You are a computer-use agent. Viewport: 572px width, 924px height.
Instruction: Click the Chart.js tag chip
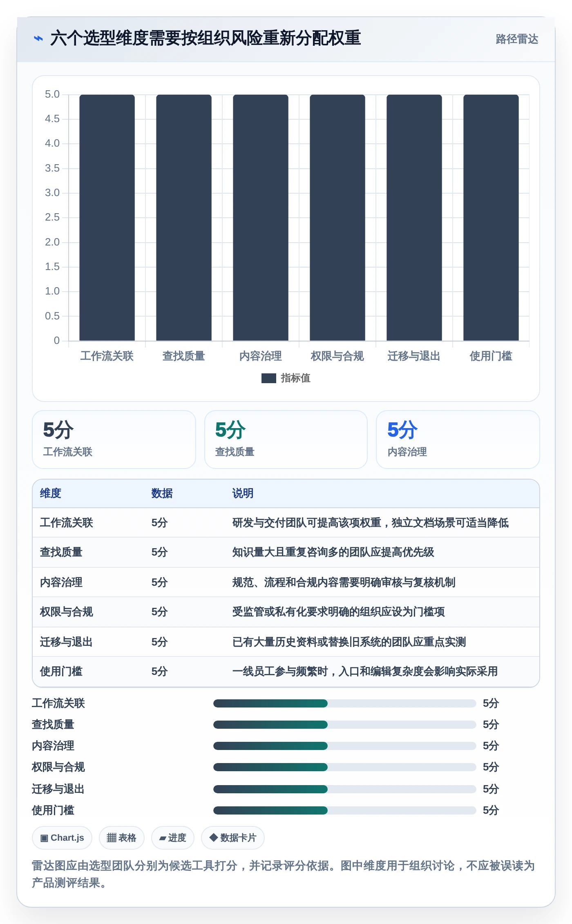tap(62, 838)
